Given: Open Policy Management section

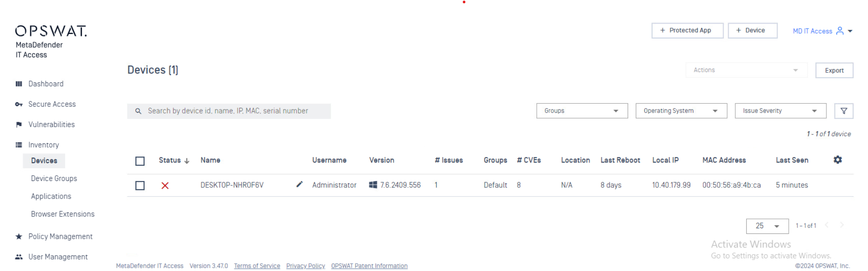Looking at the screenshot, I should [60, 236].
